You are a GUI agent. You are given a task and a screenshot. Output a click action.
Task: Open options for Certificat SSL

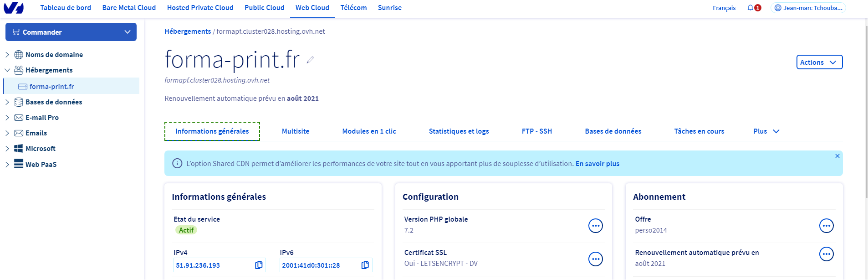click(x=595, y=259)
